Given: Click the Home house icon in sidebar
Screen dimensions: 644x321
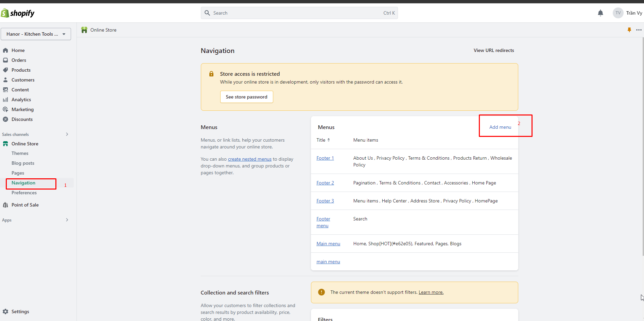Looking at the screenshot, I should pos(5,50).
